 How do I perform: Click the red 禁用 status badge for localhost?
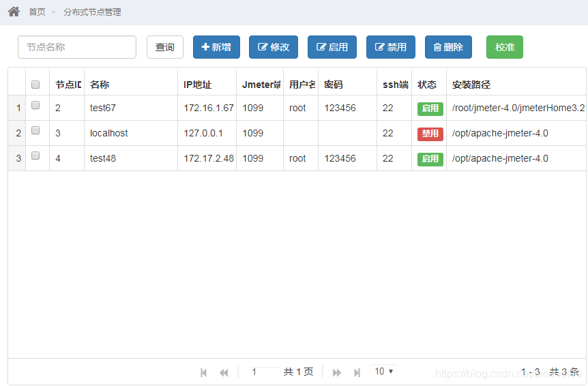(430, 134)
